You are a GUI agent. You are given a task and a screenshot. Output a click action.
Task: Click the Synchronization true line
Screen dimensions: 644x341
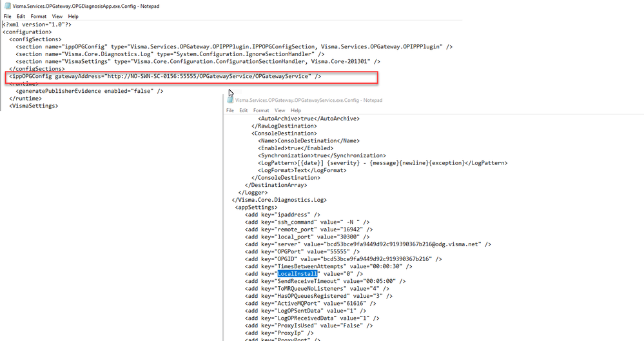click(x=322, y=156)
